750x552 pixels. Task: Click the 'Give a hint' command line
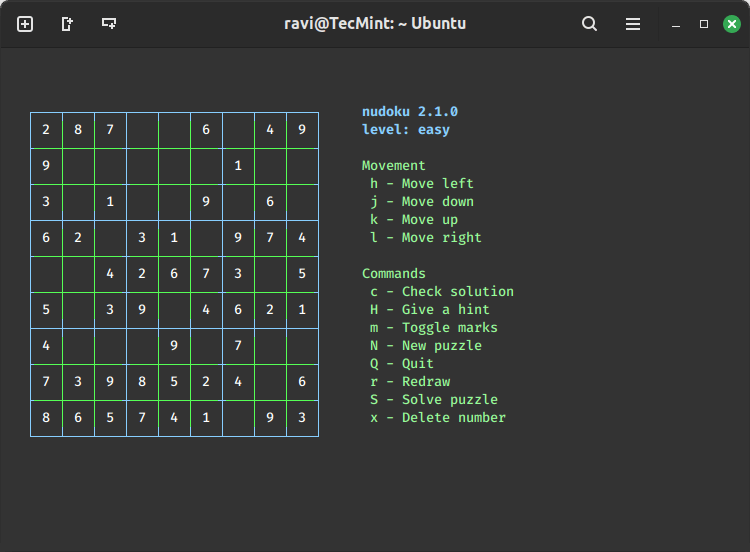(429, 310)
